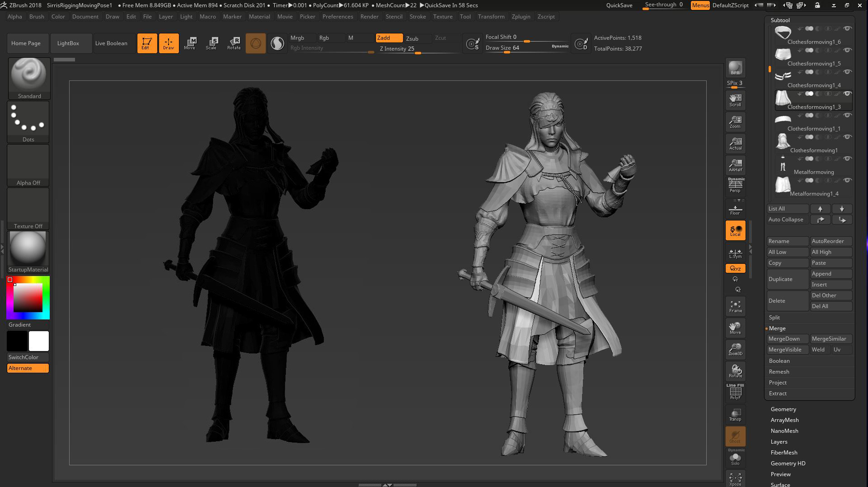Expand the Geometry palette section
This screenshot has width=868, height=487.
pos(783,409)
